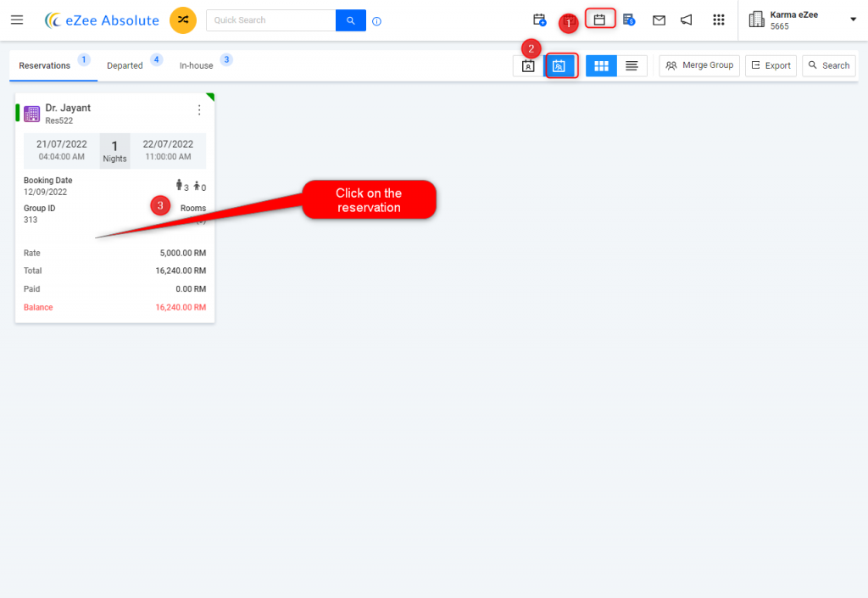The image size is (868, 598).
Task: Open the billing calculator icon
Action: (629, 20)
